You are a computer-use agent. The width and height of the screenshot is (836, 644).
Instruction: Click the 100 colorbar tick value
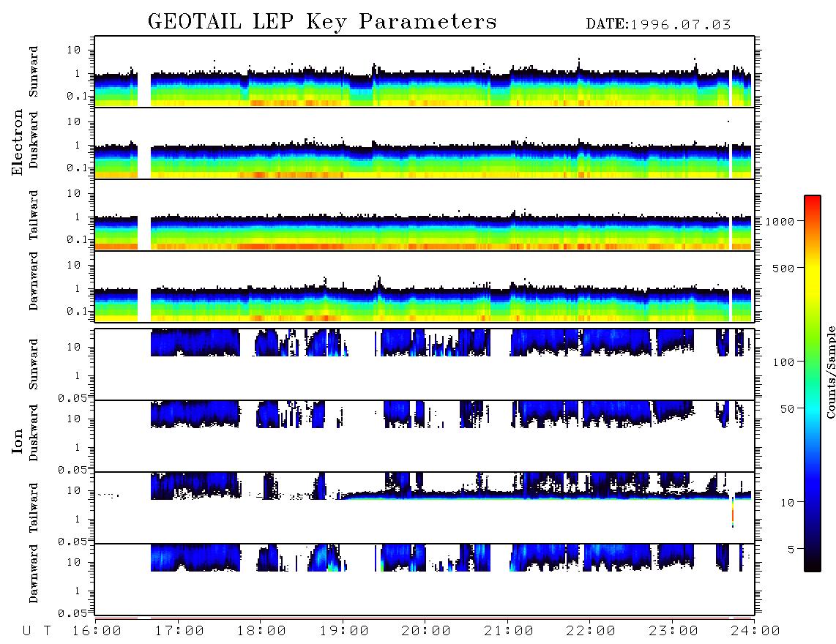pos(783,362)
